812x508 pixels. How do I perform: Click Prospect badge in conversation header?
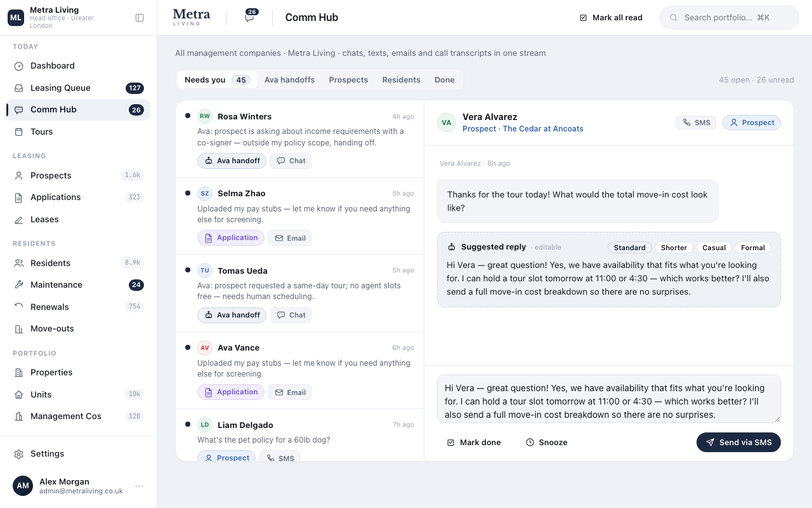pos(752,123)
